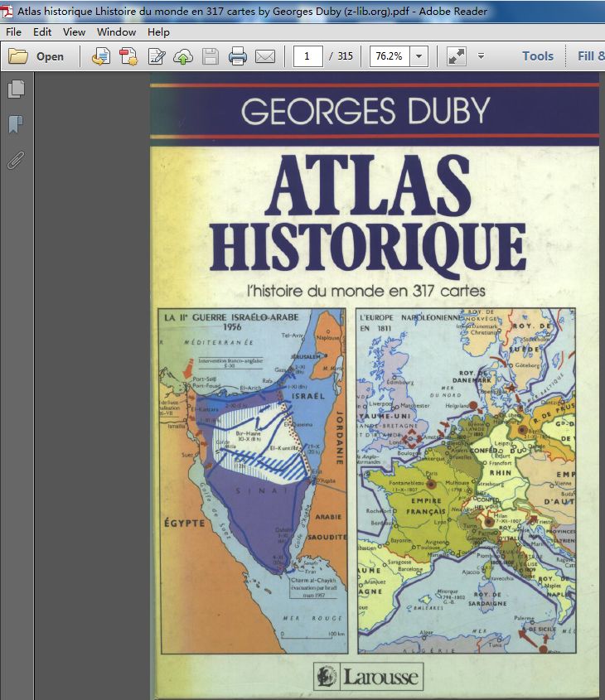This screenshot has width=605, height=700.
Task: Show the Attachments paperclip panel
Action: click(x=16, y=160)
